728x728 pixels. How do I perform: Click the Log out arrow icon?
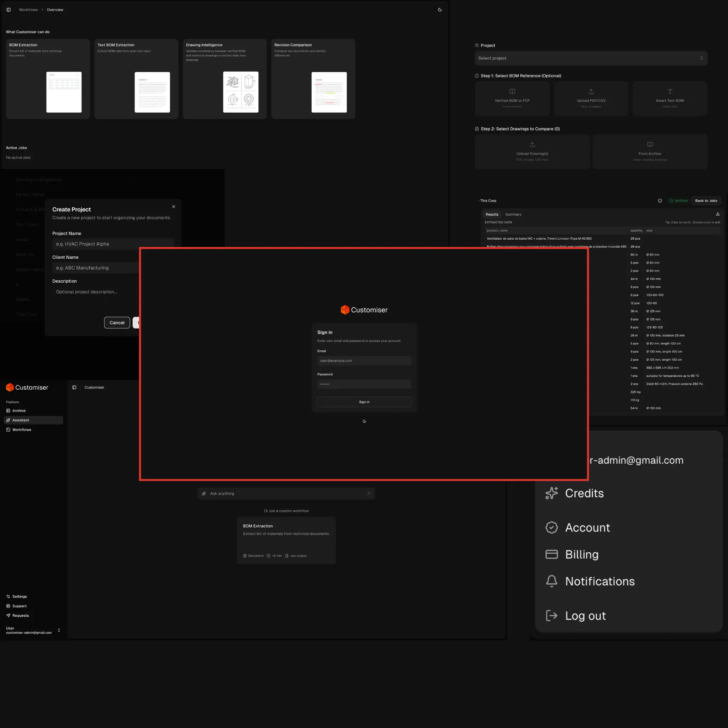point(552,616)
